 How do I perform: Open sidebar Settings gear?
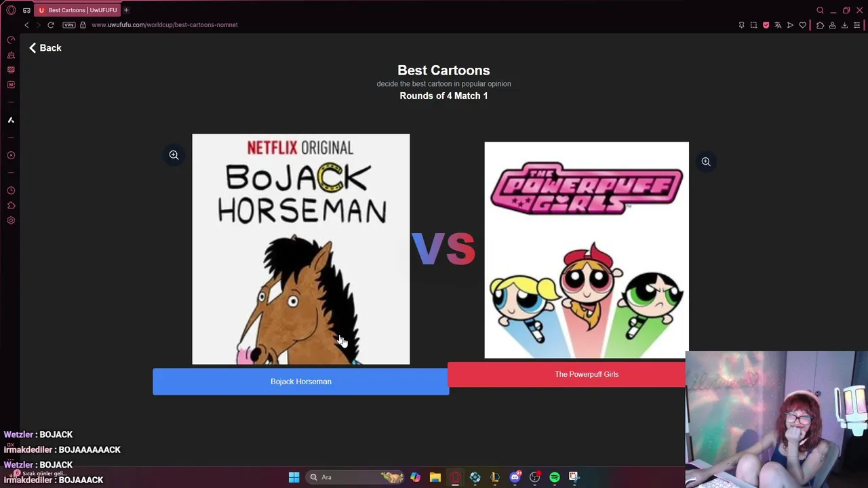(11, 220)
